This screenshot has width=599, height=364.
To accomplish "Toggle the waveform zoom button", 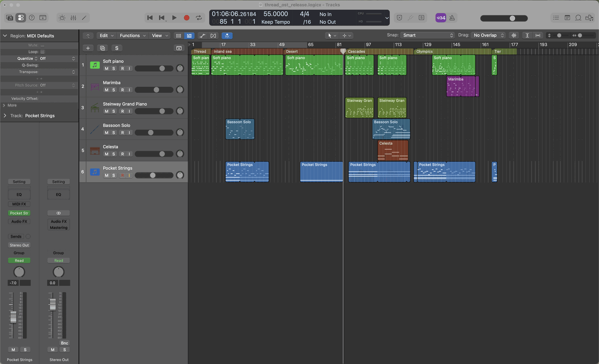I will pos(514,35).
